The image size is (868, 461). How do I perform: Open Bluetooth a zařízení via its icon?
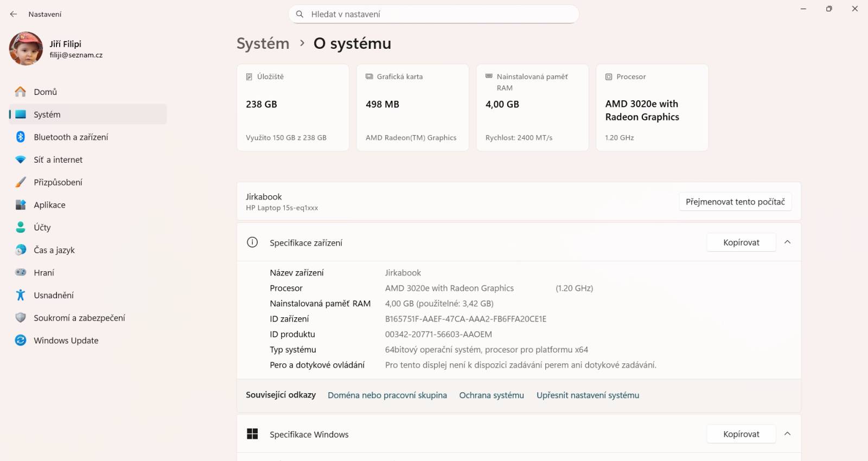coord(21,137)
